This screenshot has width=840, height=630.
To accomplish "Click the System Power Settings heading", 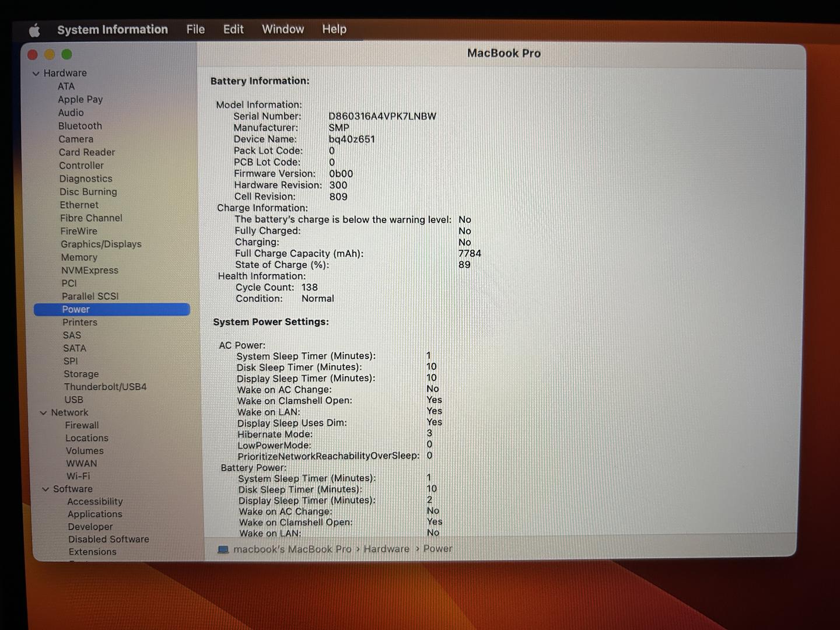I will (271, 322).
